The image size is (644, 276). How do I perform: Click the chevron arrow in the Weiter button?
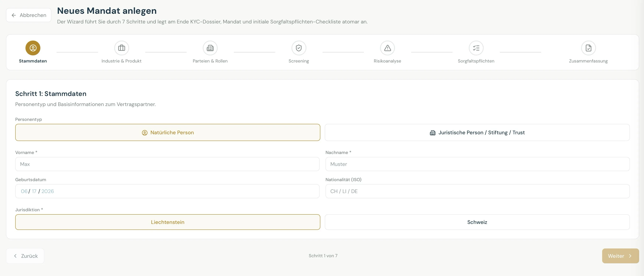coord(630,256)
